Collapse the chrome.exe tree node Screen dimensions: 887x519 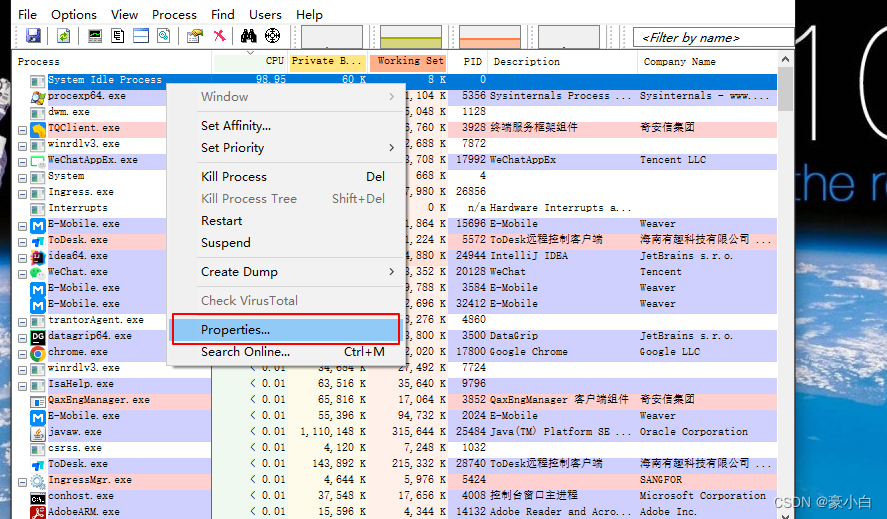tap(22, 354)
